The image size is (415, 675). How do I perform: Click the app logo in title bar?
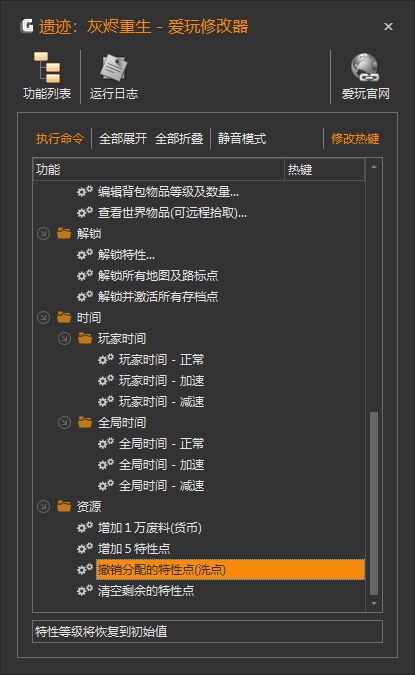pos(27,26)
